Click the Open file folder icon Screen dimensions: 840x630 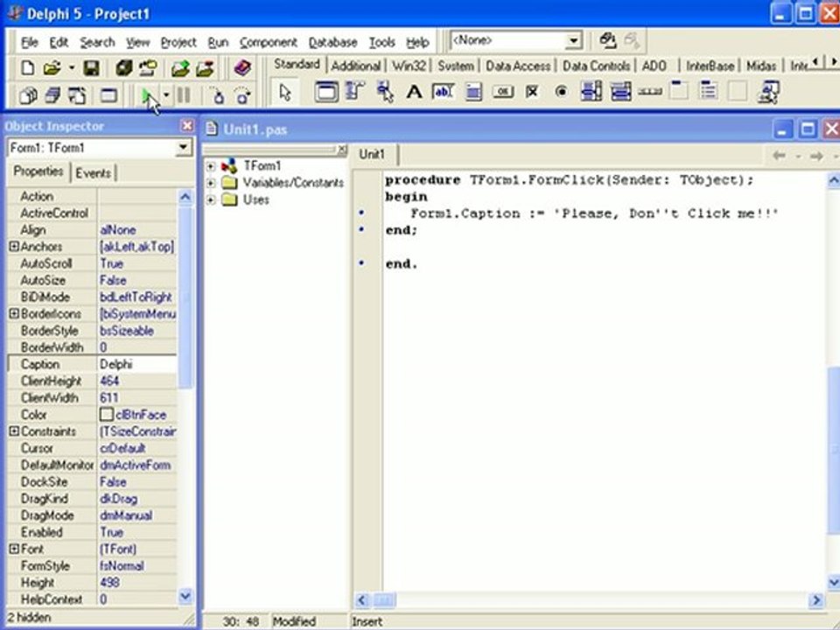click(x=52, y=68)
